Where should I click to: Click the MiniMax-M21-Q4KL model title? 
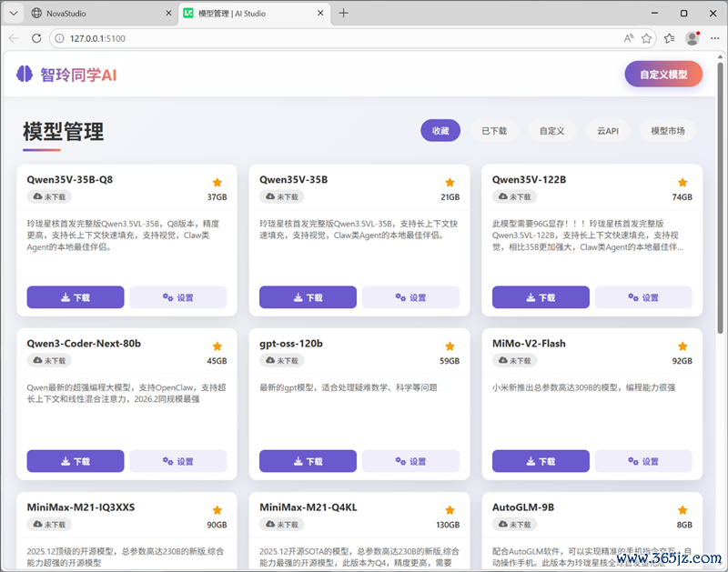308,507
